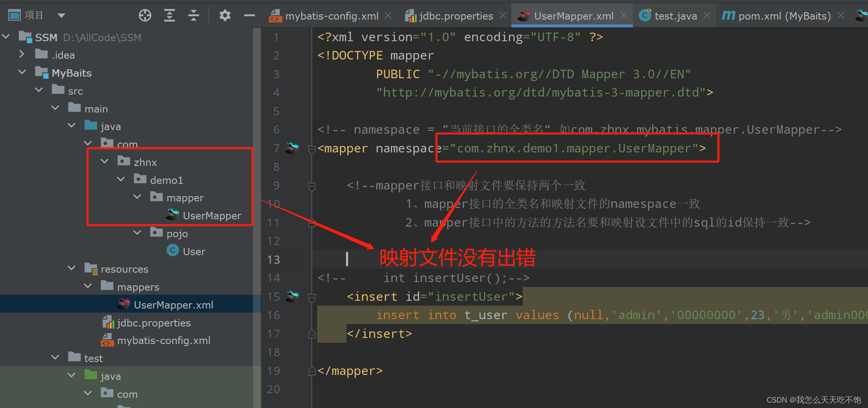Viewport: 868px width, 408px height.
Task: Toggle closing fold marker on line 17
Action: coord(312,334)
